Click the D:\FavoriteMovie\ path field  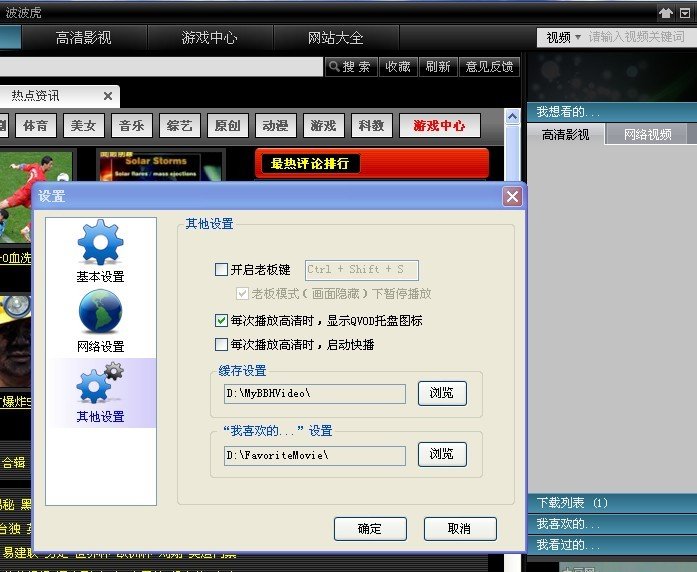click(x=315, y=456)
